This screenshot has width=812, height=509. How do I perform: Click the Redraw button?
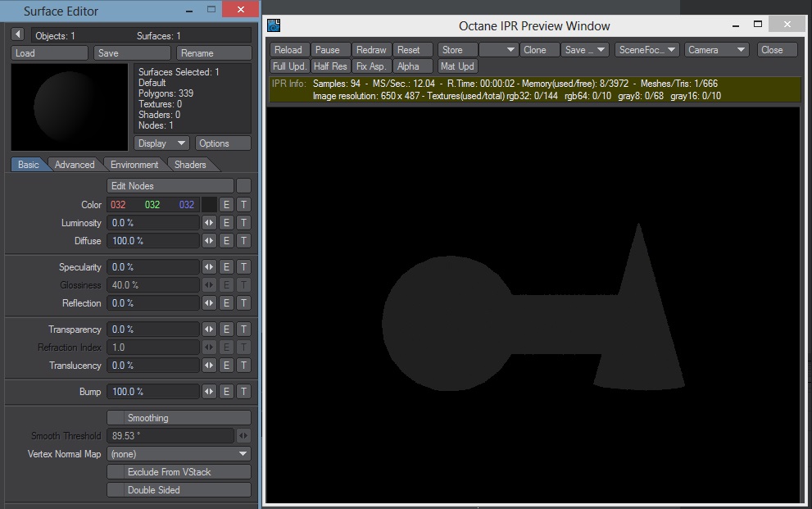(x=371, y=50)
